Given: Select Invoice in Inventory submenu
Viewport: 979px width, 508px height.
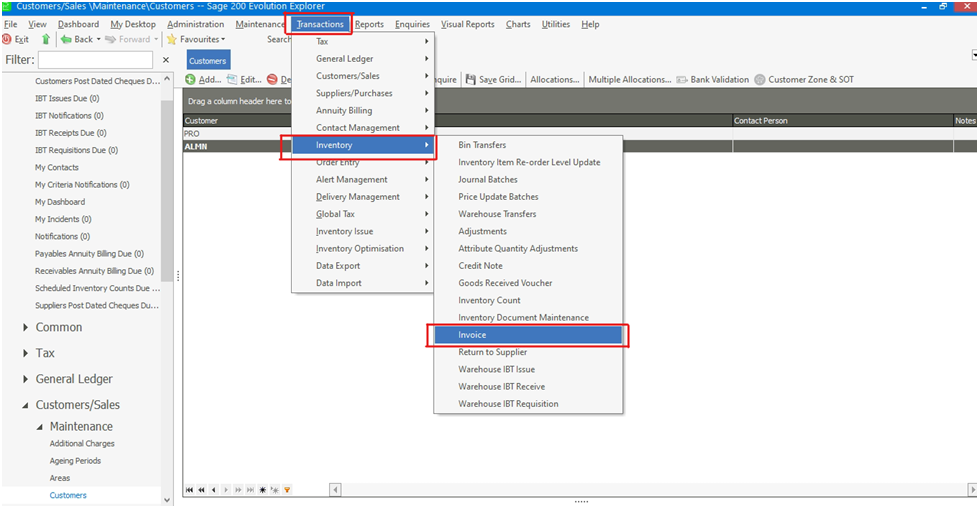Looking at the screenshot, I should (x=528, y=335).
